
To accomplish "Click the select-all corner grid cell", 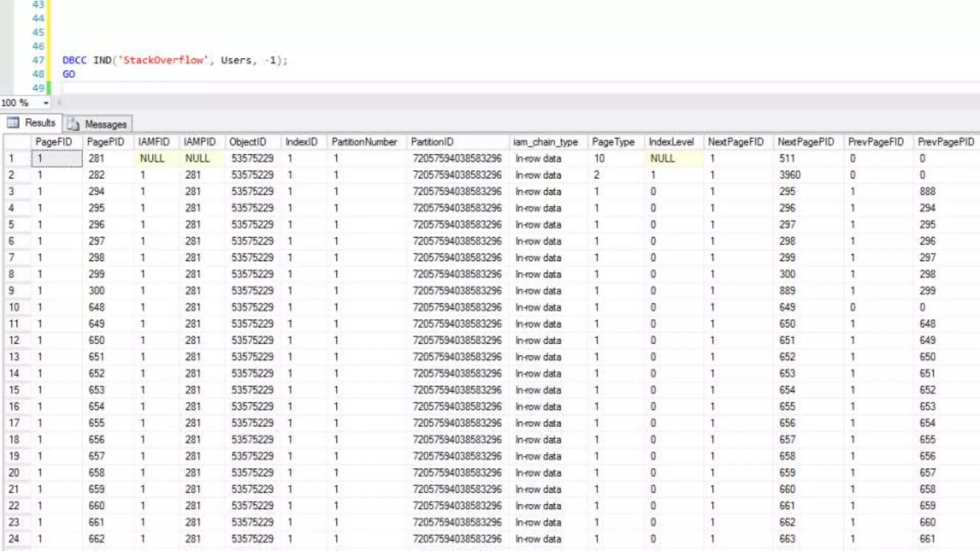I will [17, 142].
